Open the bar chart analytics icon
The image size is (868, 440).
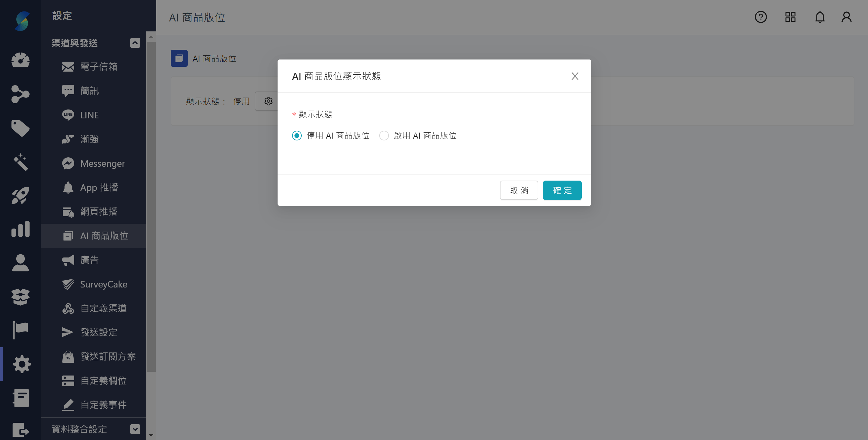(21, 229)
